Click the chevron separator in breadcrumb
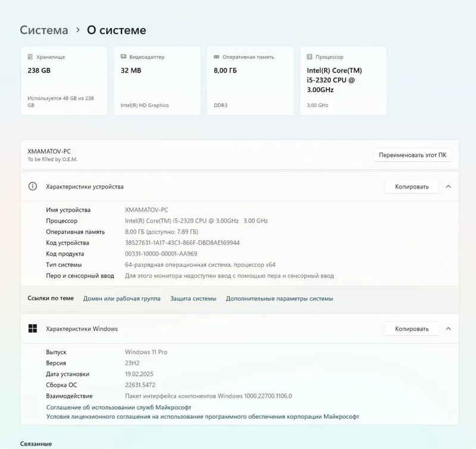Viewport: 476px width, 449px height. pyautogui.click(x=78, y=30)
